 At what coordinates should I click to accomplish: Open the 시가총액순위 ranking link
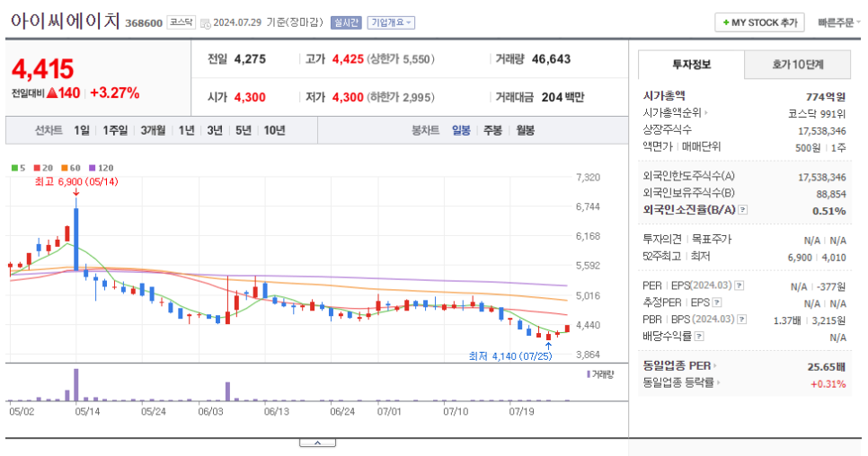pos(675,113)
